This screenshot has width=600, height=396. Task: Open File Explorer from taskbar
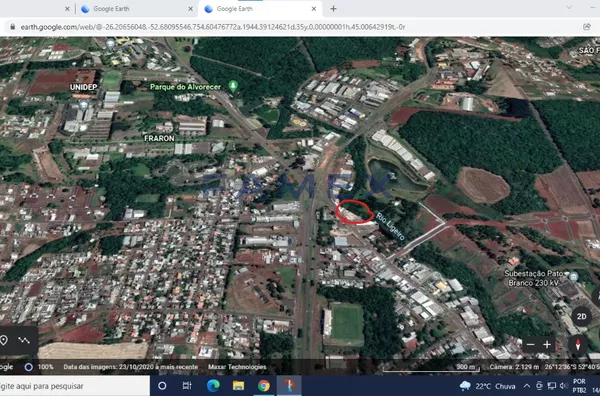pyautogui.click(x=238, y=386)
